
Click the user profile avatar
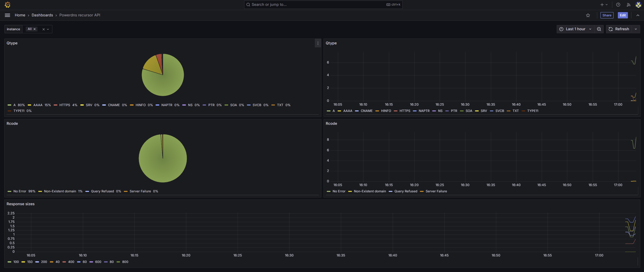[x=638, y=5]
